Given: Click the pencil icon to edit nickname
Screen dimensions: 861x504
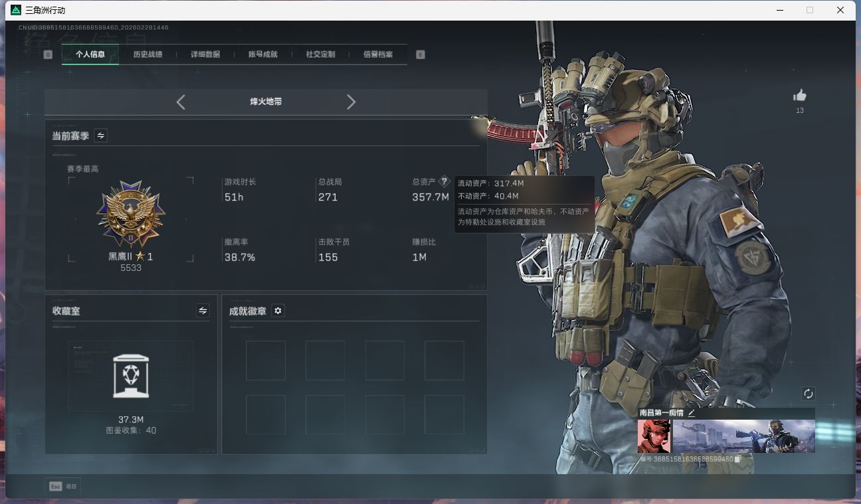Looking at the screenshot, I should pyautogui.click(x=691, y=413).
